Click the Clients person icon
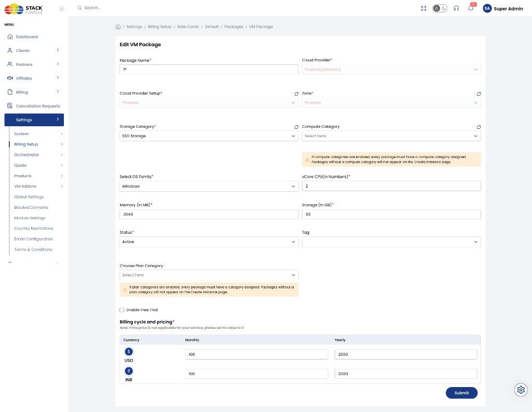The width and height of the screenshot is (532, 412). (x=10, y=50)
